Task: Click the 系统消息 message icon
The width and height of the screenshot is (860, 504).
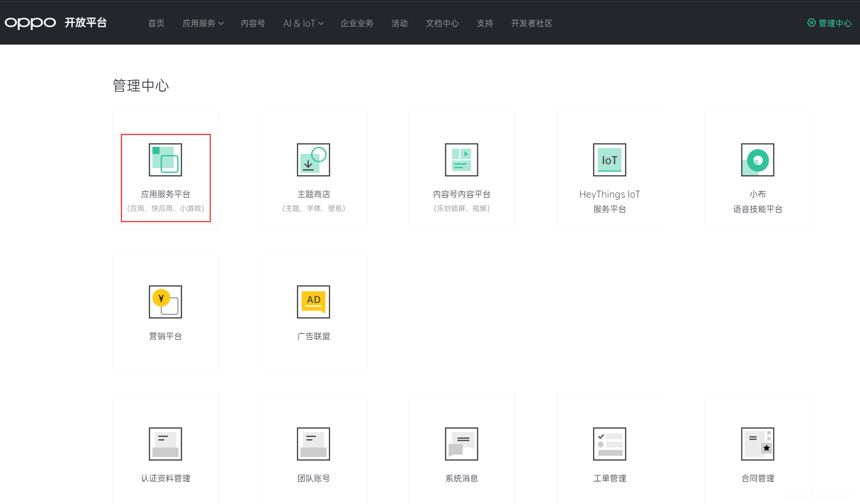Action: pyautogui.click(x=461, y=444)
